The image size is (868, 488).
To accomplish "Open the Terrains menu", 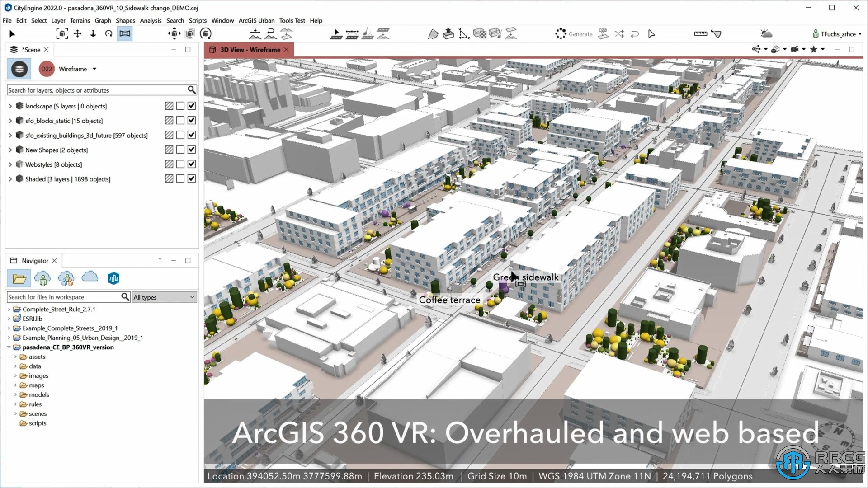I will (80, 20).
